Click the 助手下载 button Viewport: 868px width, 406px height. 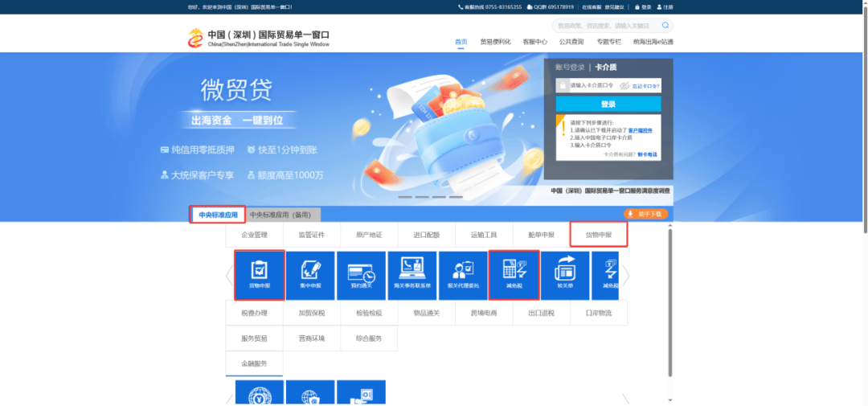(645, 214)
